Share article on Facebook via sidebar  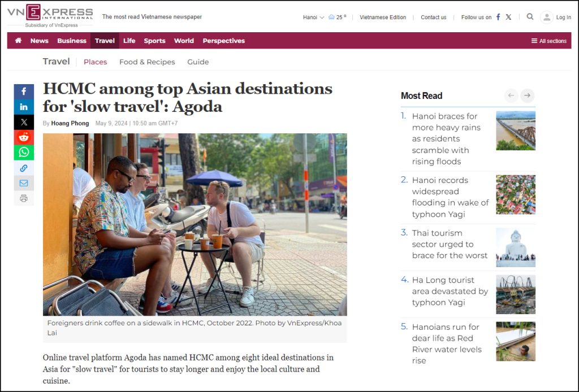[24, 92]
